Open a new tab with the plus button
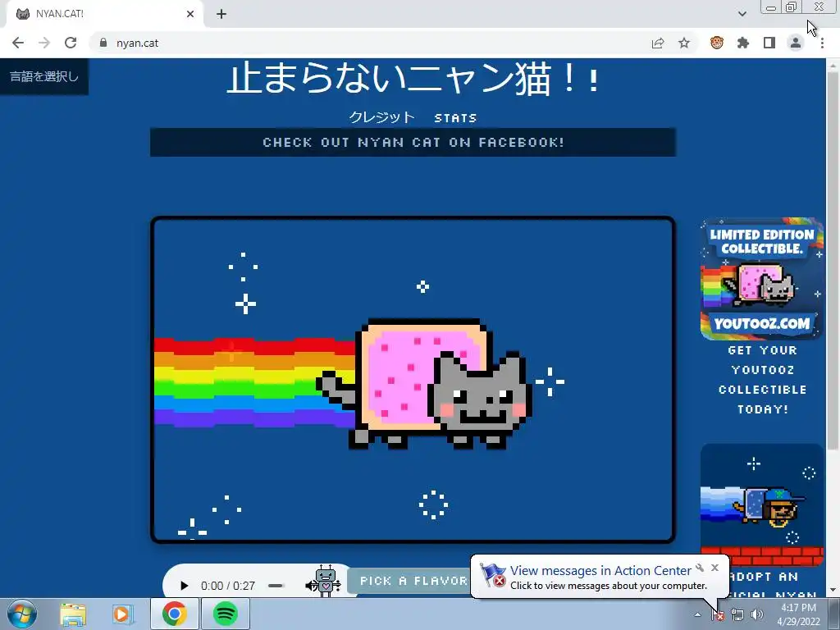 tap(221, 14)
